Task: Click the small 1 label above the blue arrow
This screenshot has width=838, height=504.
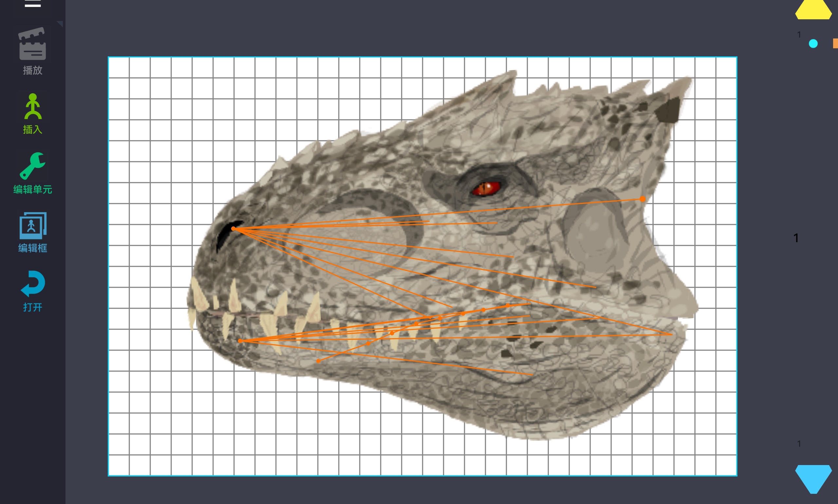Action: pos(799,443)
